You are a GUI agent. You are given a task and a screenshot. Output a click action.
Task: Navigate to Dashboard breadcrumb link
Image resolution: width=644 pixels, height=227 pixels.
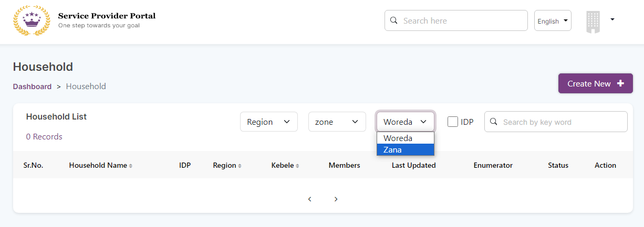32,87
